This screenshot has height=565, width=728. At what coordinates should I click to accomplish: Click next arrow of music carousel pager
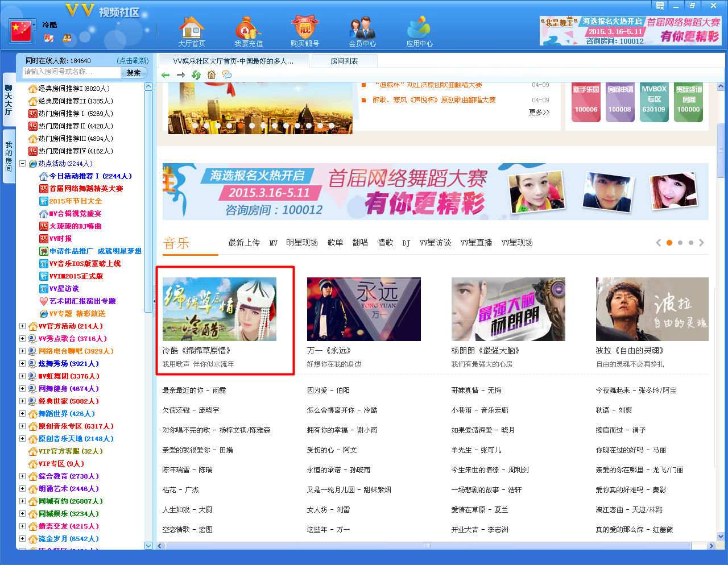pyautogui.click(x=702, y=243)
